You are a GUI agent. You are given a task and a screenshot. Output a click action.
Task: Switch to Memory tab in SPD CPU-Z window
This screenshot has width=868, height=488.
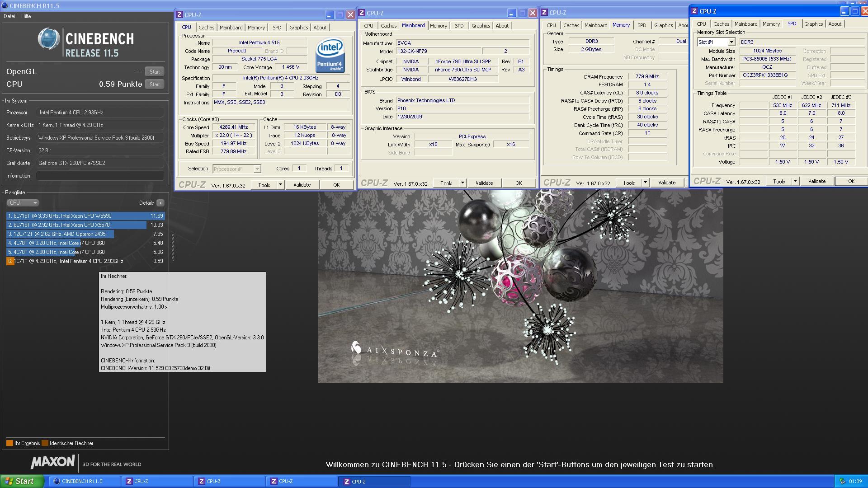[771, 24]
